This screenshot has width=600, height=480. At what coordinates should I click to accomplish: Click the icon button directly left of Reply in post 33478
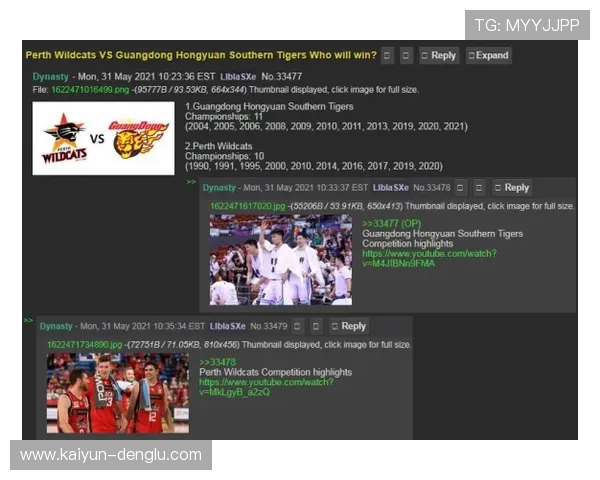pyautogui.click(x=479, y=188)
